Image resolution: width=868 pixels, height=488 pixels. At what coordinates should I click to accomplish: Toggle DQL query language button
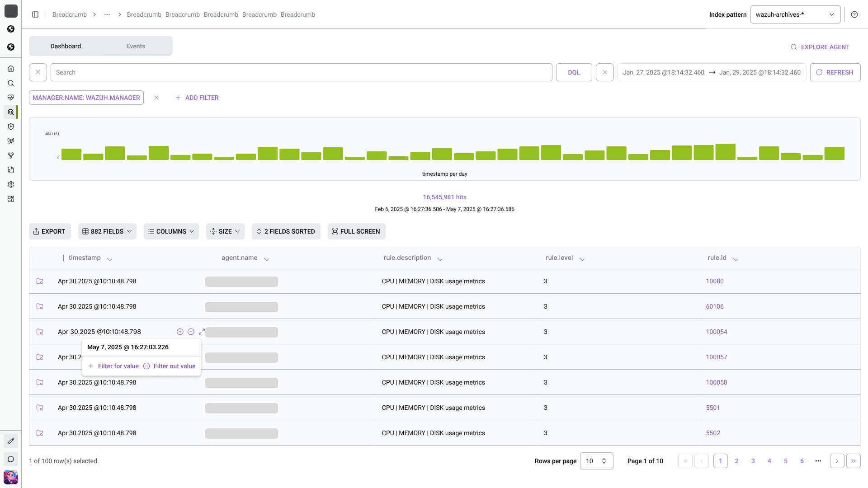574,72
